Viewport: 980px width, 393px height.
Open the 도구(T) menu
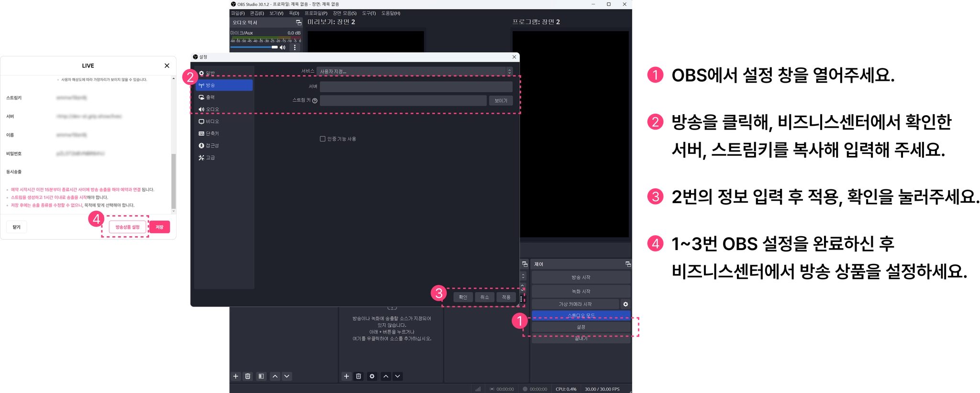coord(369,13)
